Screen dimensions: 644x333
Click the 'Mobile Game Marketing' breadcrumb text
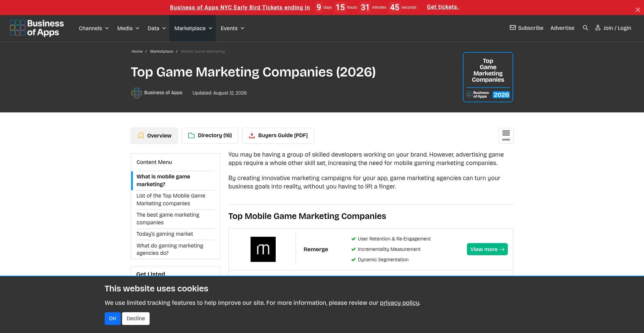[x=203, y=51]
